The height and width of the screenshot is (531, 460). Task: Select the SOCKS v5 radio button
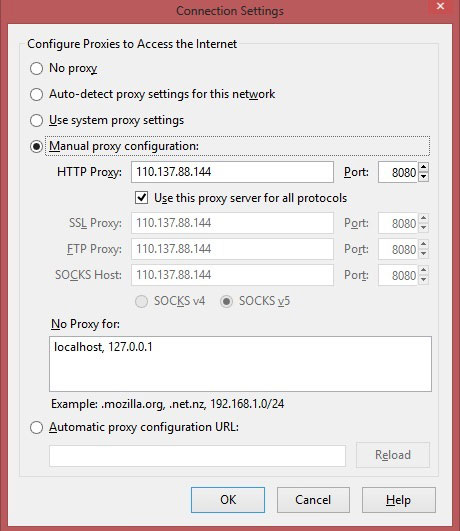pyautogui.click(x=226, y=301)
